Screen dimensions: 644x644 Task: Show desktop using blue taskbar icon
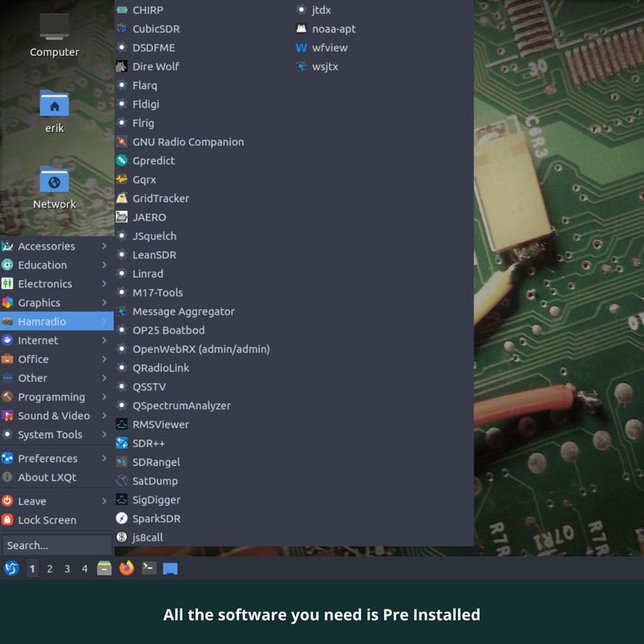[x=171, y=569]
